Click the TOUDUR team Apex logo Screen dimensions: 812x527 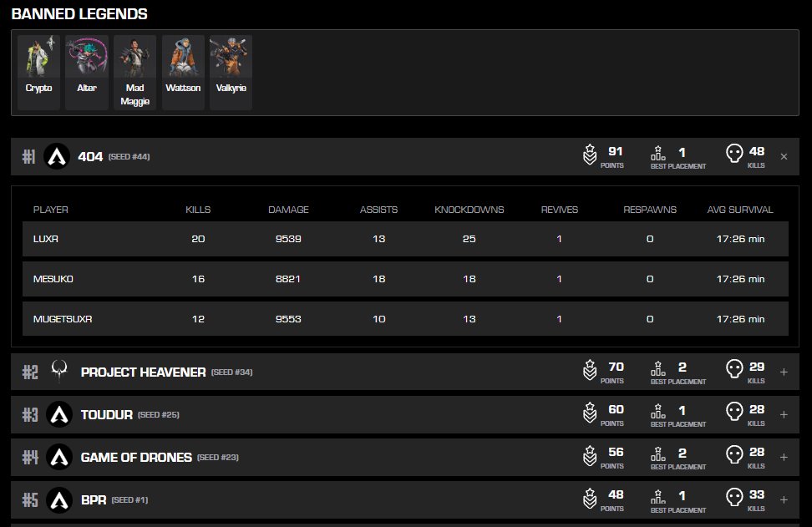click(x=59, y=414)
